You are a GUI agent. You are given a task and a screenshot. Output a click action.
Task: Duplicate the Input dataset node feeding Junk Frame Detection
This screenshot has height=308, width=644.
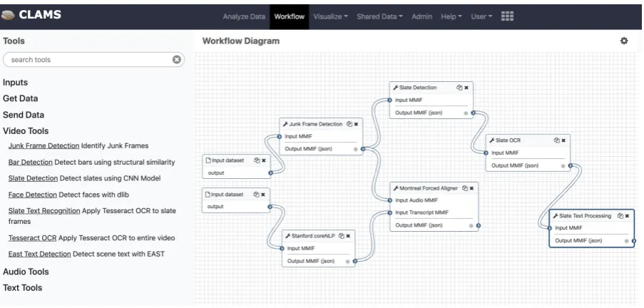click(257, 160)
